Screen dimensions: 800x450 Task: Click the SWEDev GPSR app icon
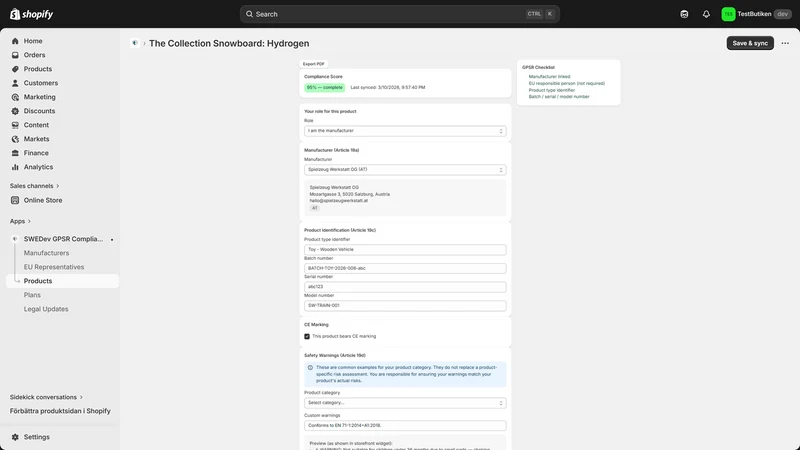point(15,239)
